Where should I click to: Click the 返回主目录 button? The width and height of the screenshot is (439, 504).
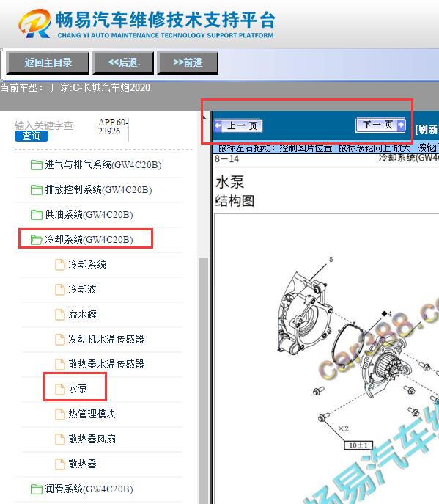click(x=48, y=62)
